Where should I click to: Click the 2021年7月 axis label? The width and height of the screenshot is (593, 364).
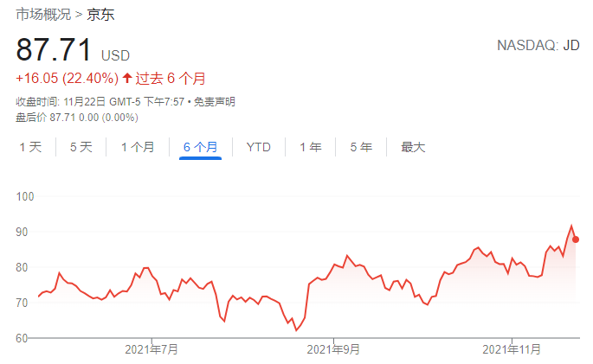151,349
